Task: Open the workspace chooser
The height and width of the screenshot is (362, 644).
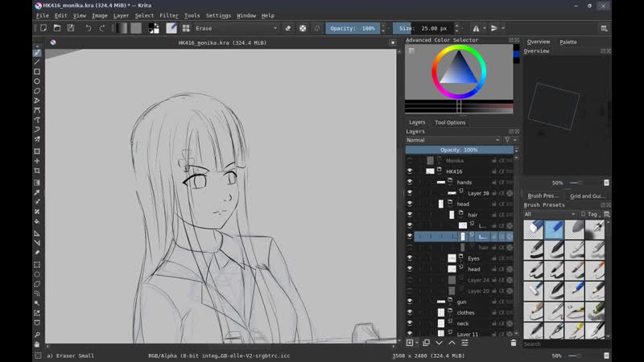Action: 604,28
